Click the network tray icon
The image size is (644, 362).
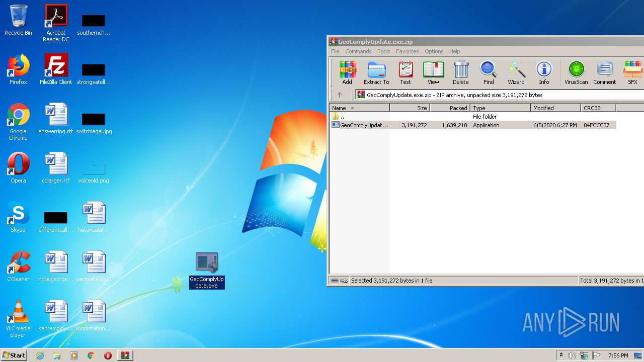584,355
